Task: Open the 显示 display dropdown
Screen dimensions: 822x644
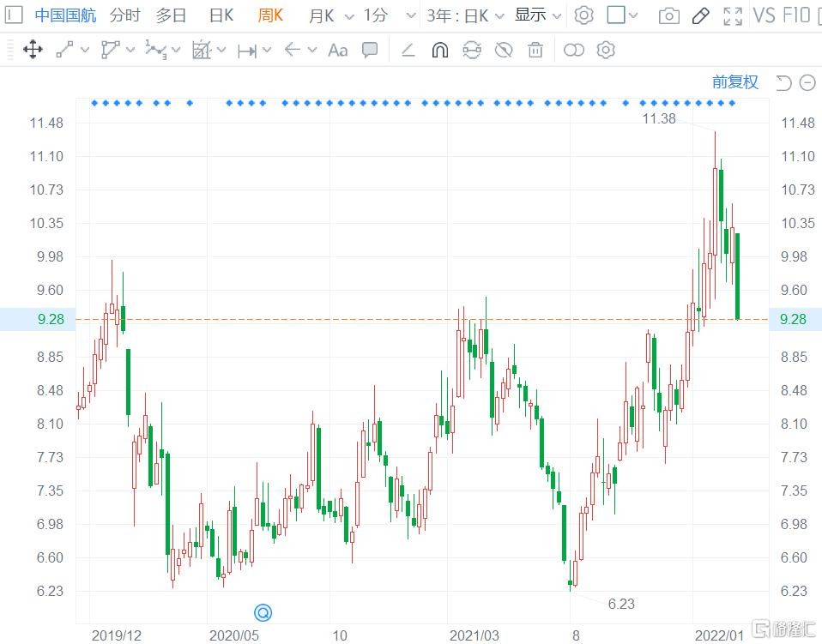Action: click(x=539, y=15)
